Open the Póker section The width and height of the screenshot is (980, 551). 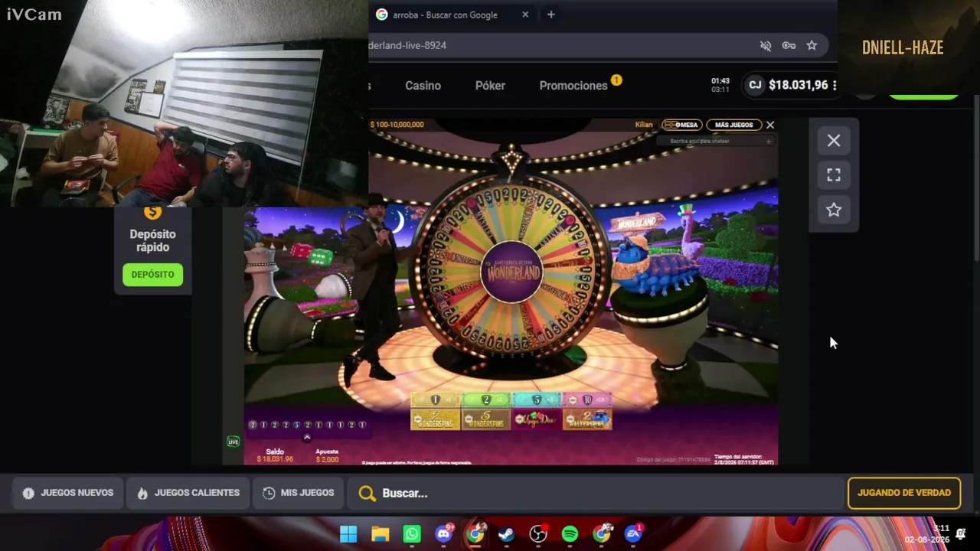[490, 86]
